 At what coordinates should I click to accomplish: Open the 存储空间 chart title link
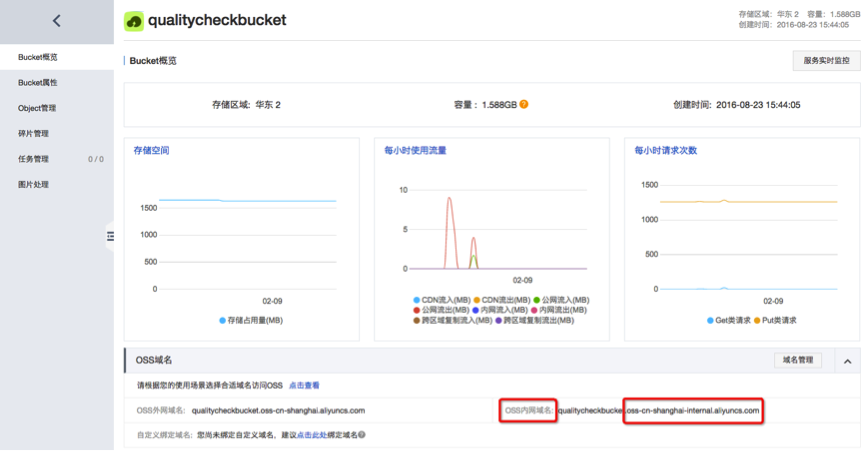pyautogui.click(x=151, y=150)
